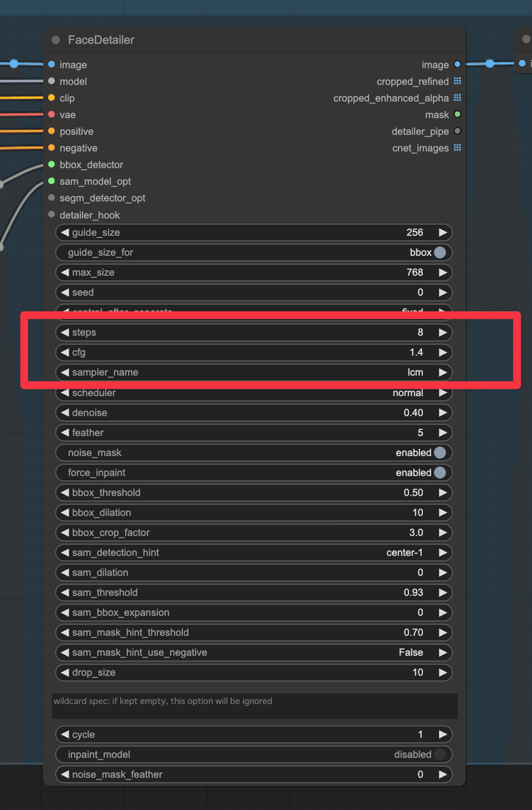Click the cropped_enhanced_alpha output grid socket
The width and height of the screenshot is (532, 810).
(458, 98)
